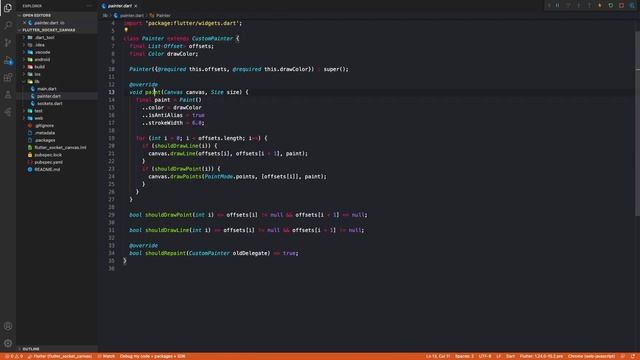Open notifications bell in status bar
The height and width of the screenshot is (360, 640).
coord(633,356)
